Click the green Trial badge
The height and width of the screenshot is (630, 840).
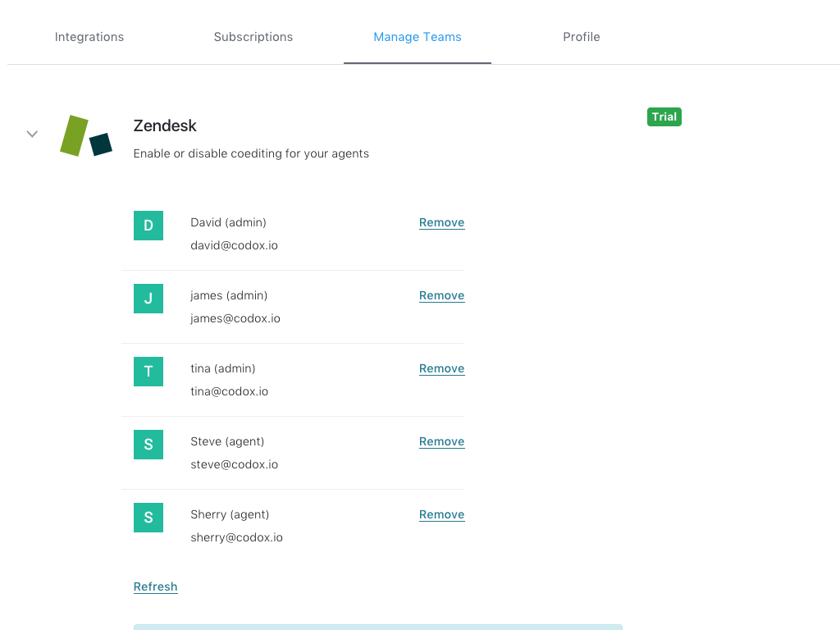(664, 117)
